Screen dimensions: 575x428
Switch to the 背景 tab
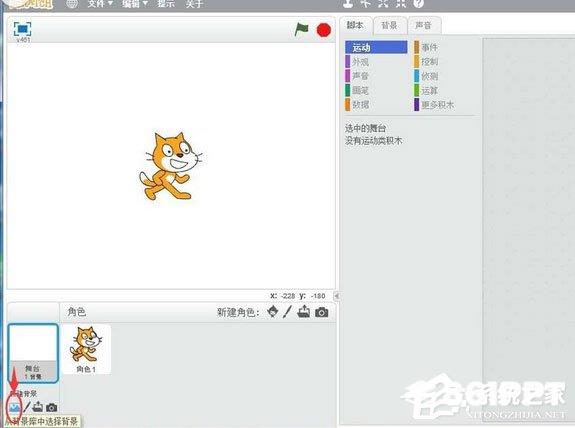389,26
